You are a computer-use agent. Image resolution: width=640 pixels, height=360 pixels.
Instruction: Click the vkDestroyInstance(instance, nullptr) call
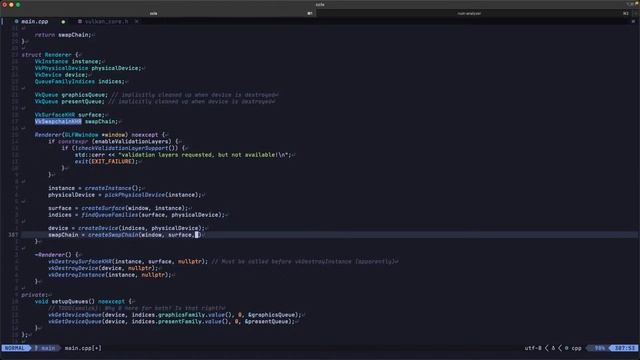pyautogui.click(x=109, y=275)
